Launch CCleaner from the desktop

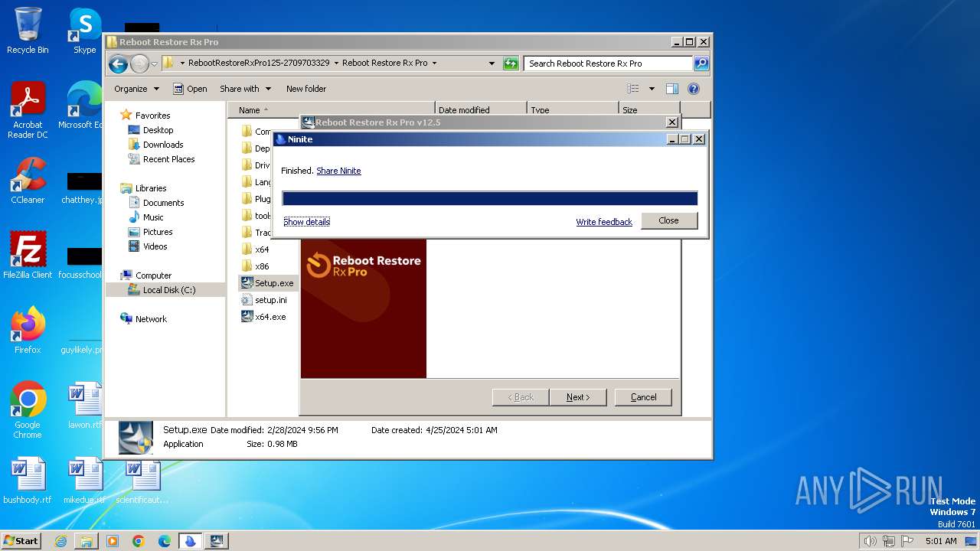point(28,181)
